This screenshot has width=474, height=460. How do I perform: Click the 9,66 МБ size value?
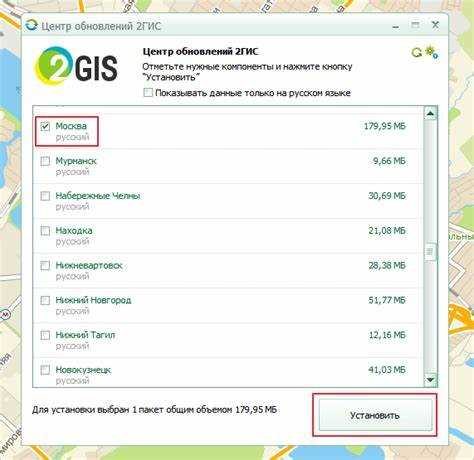[x=389, y=161]
